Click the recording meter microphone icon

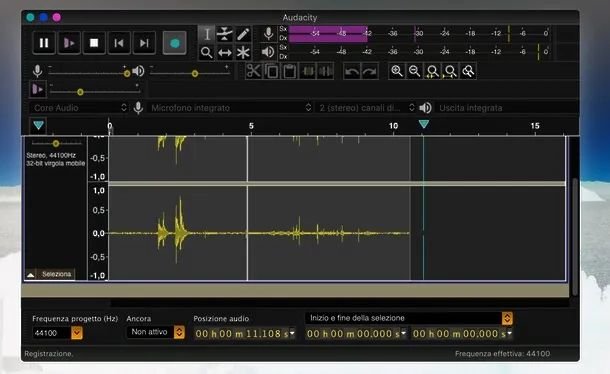[268, 34]
